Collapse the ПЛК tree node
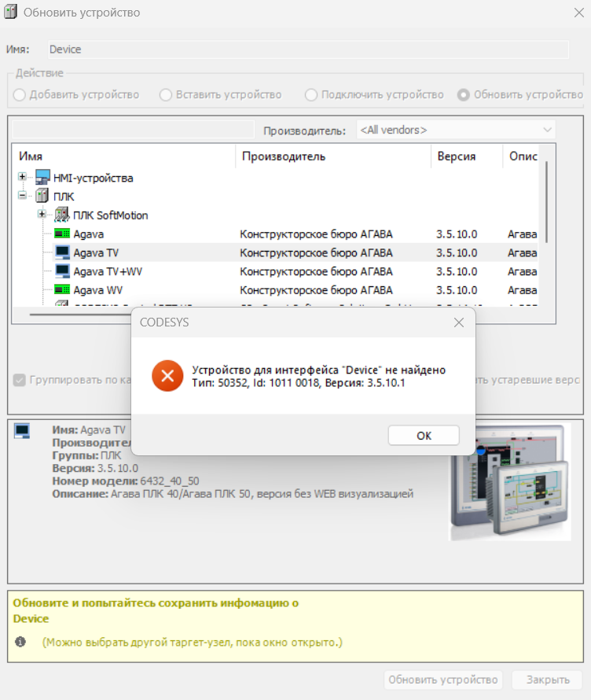Screen dimensions: 591x700 pos(23,196)
